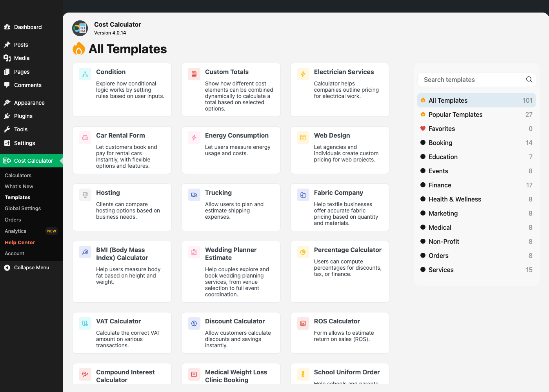Open the Analytics submenu link
Image resolution: width=549 pixels, height=392 pixels.
click(x=16, y=231)
